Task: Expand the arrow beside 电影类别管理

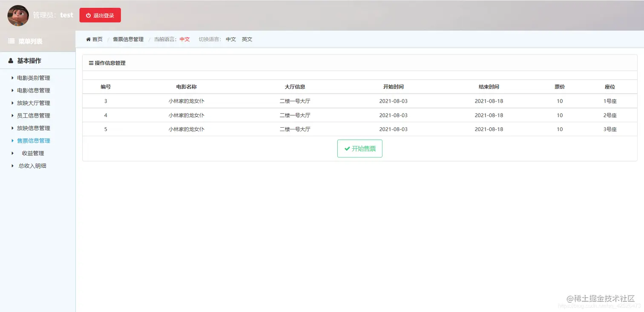Action: 12,78
